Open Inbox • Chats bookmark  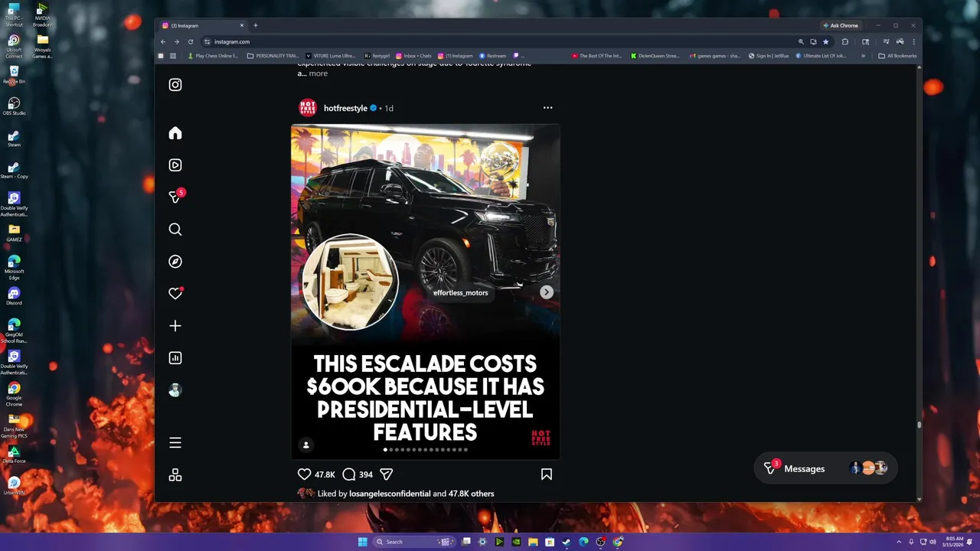413,56
